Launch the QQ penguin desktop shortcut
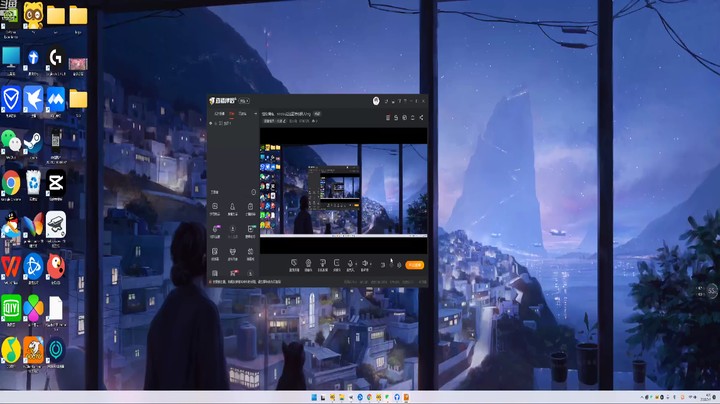 [x=11, y=224]
